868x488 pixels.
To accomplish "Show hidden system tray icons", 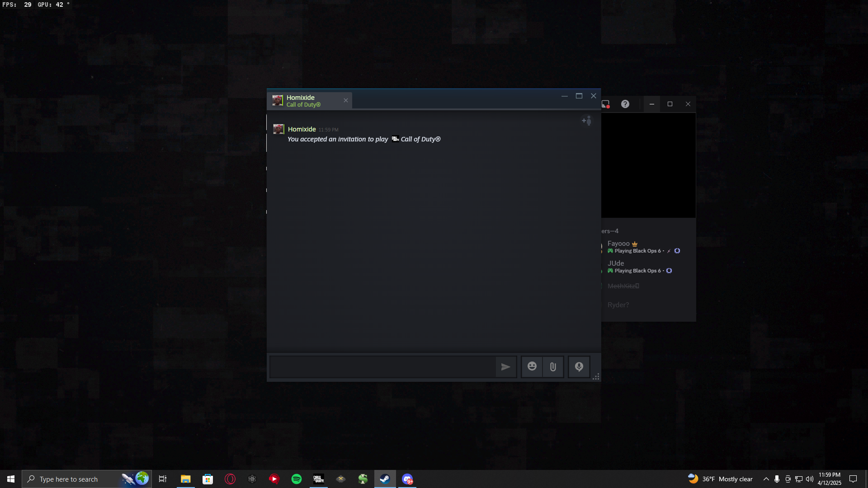I will (766, 479).
